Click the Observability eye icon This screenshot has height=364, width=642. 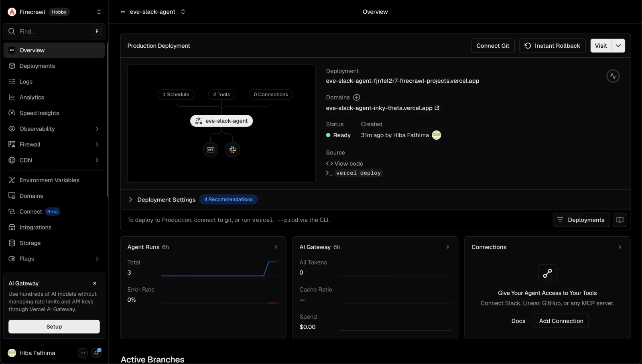pyautogui.click(x=12, y=128)
